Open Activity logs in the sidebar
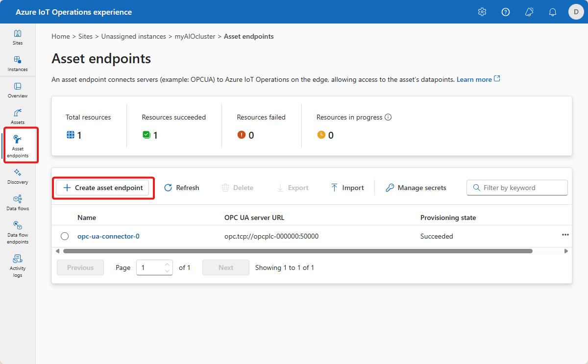This screenshot has height=364, width=588. click(18, 266)
